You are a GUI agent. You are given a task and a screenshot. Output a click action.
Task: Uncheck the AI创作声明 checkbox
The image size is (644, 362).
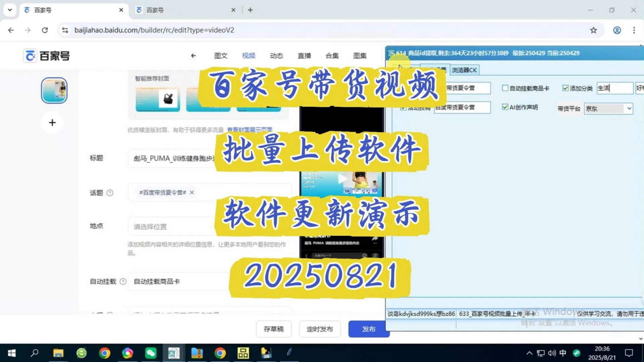[x=505, y=107]
